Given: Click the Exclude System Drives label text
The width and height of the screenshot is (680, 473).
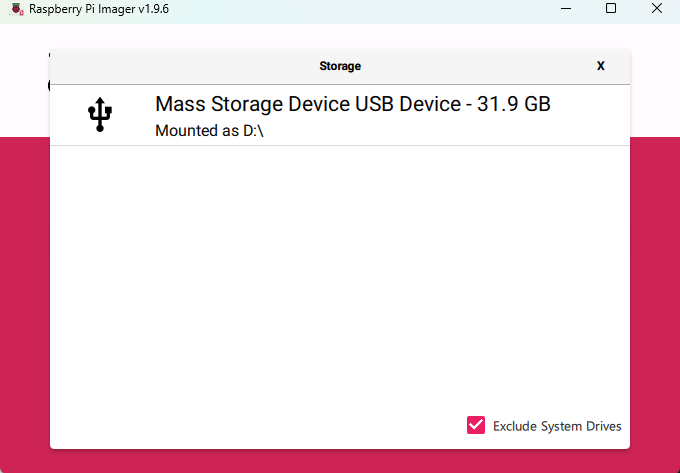Looking at the screenshot, I should [557, 426].
